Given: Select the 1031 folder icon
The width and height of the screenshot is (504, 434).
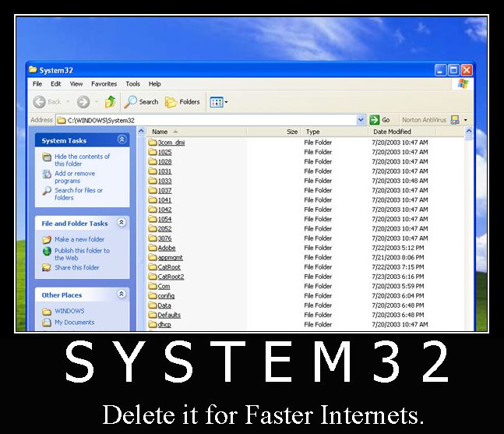Looking at the screenshot, I should click(153, 171).
